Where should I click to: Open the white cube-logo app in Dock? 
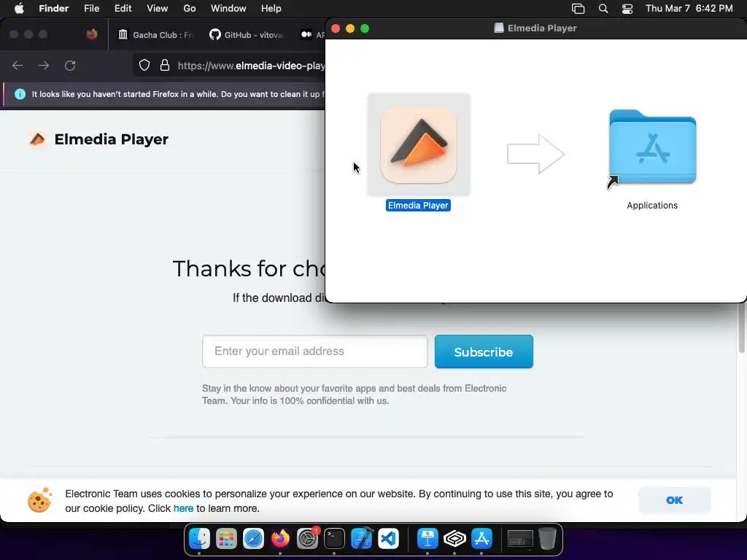[x=454, y=539]
